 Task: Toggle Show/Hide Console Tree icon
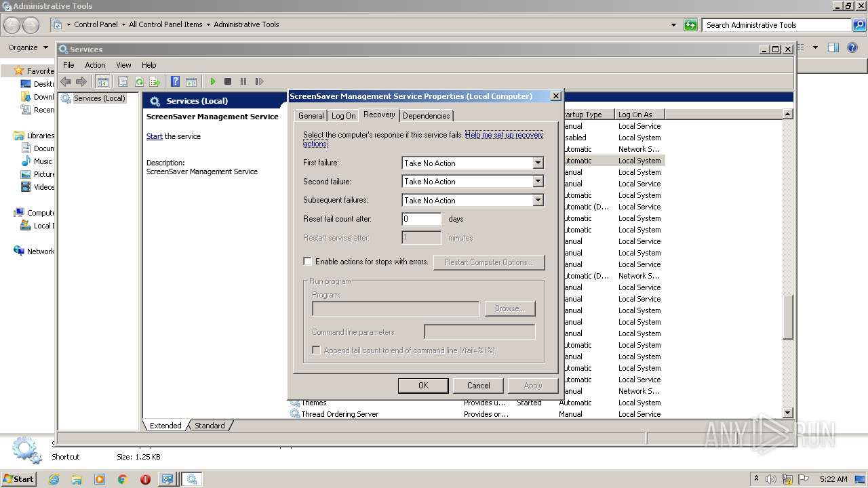click(x=102, y=81)
